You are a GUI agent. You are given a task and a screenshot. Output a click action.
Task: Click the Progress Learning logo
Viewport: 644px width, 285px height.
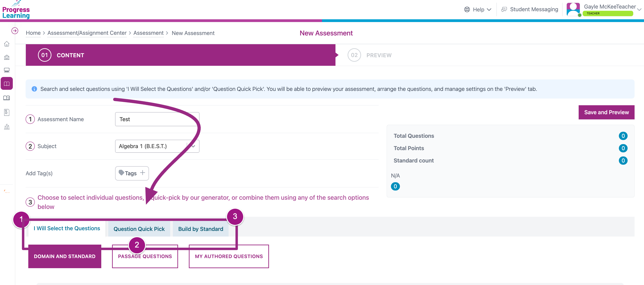tap(16, 10)
